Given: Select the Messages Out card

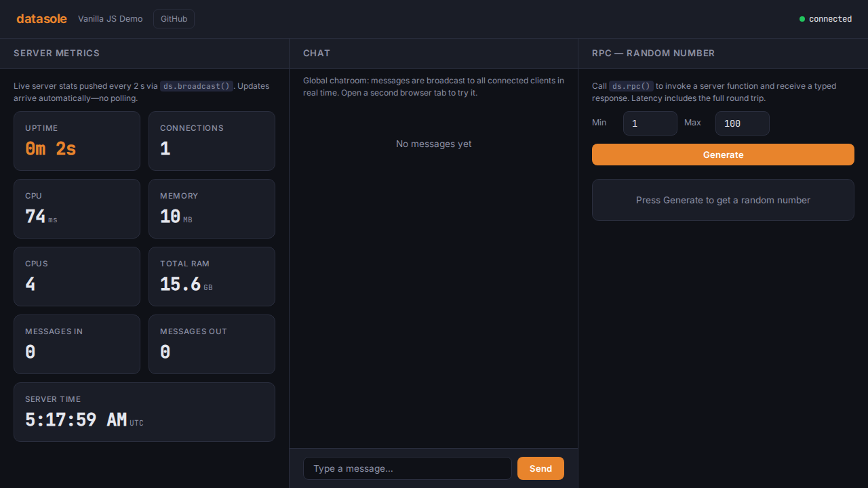Looking at the screenshot, I should coord(212,344).
